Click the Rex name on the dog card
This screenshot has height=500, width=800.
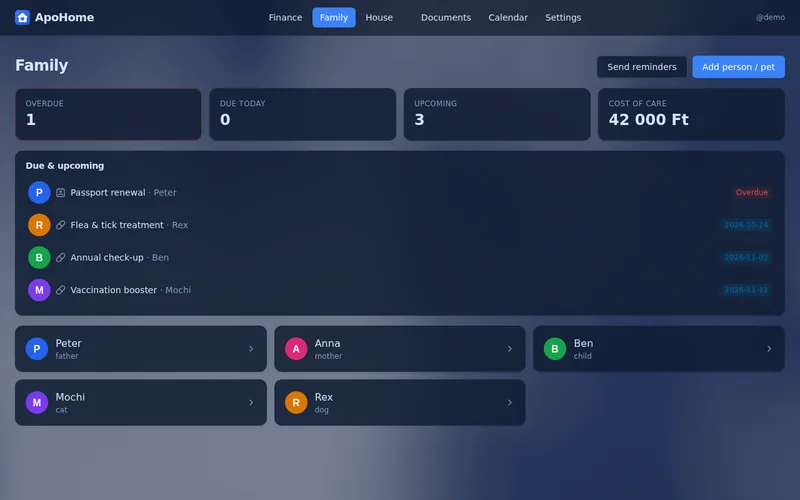click(x=323, y=397)
